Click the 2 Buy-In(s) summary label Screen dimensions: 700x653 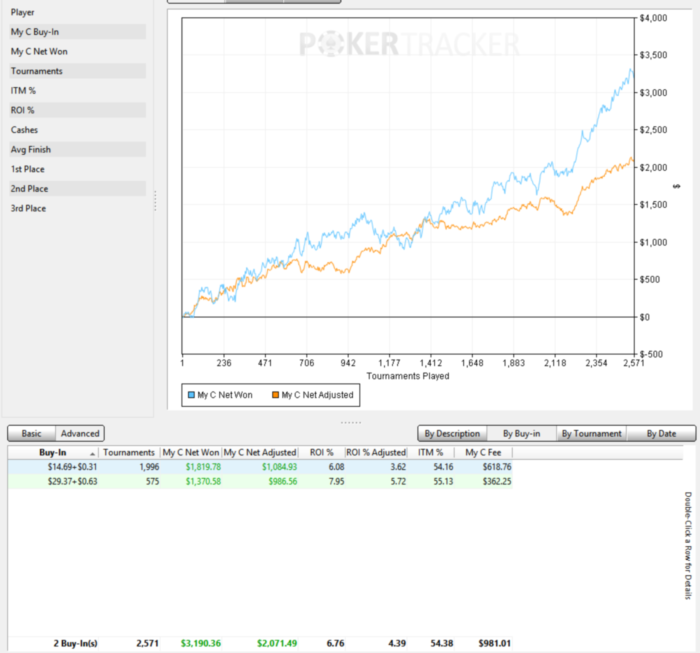tap(75, 643)
